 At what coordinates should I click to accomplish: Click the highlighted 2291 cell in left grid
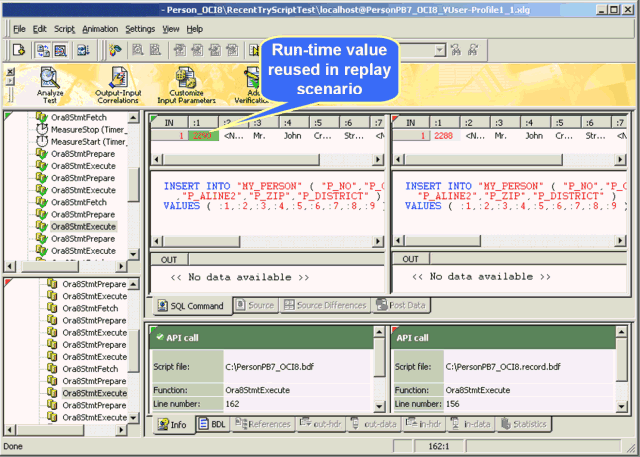203,136
